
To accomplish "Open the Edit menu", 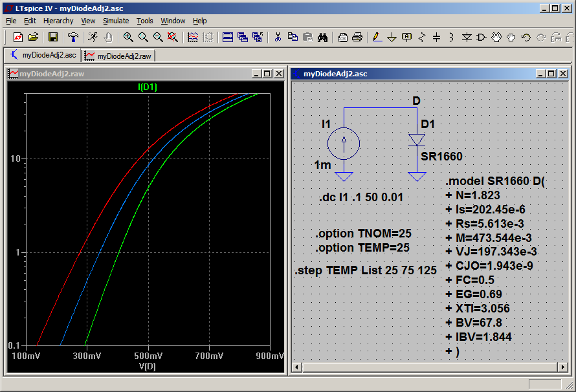I will [x=30, y=21].
